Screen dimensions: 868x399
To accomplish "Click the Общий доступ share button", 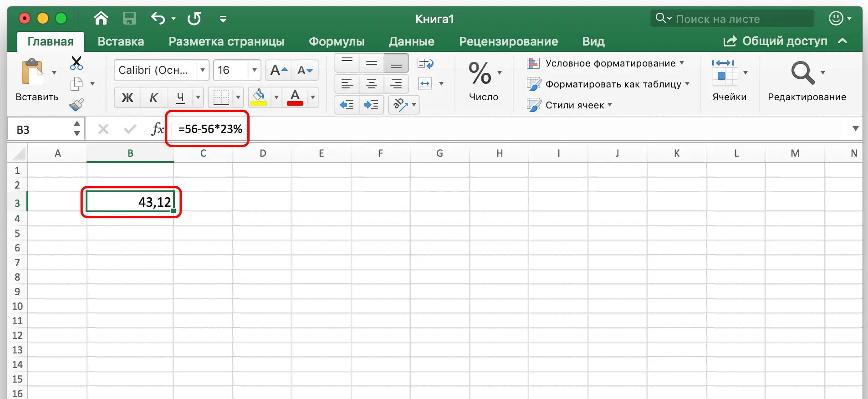I will coord(775,41).
